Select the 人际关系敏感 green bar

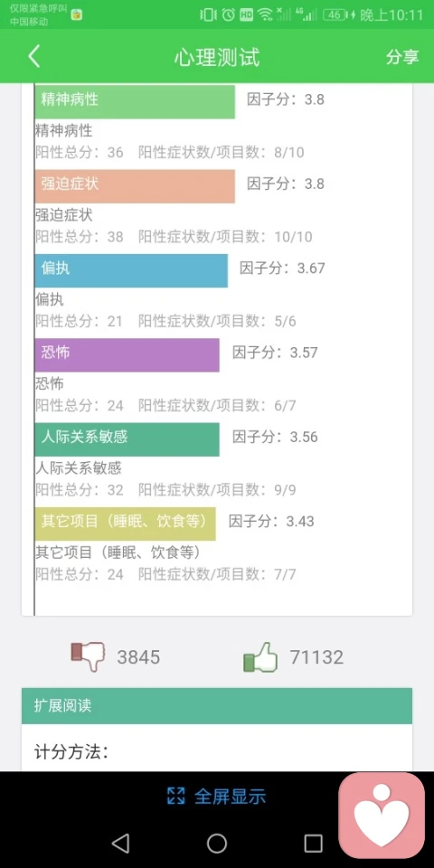point(127,439)
